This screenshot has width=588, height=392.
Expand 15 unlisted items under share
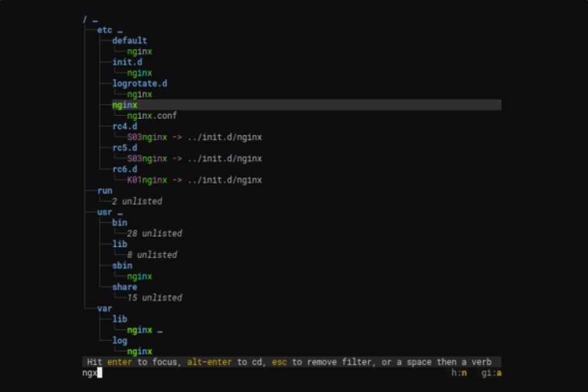pos(154,298)
